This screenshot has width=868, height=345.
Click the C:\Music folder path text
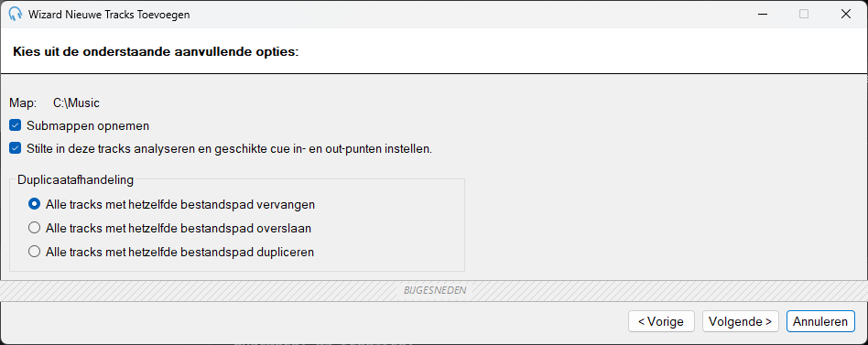tap(76, 102)
